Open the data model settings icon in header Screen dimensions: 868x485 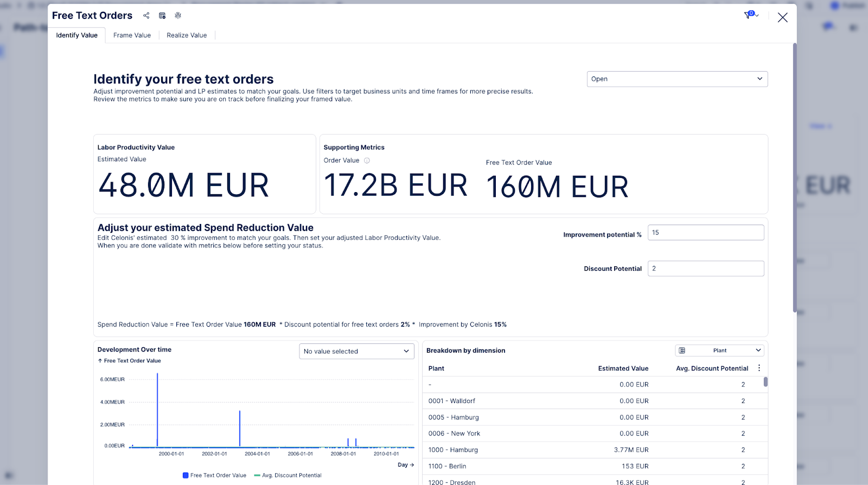click(x=162, y=16)
